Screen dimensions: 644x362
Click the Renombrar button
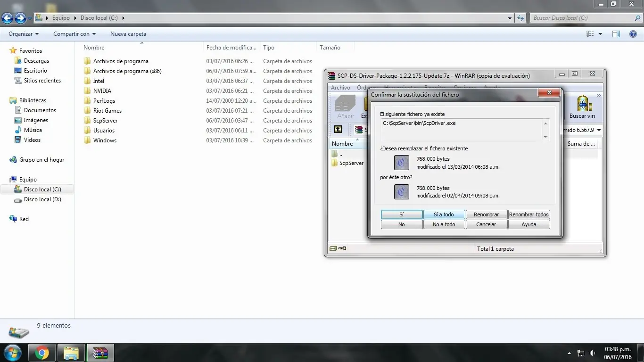coord(487,214)
